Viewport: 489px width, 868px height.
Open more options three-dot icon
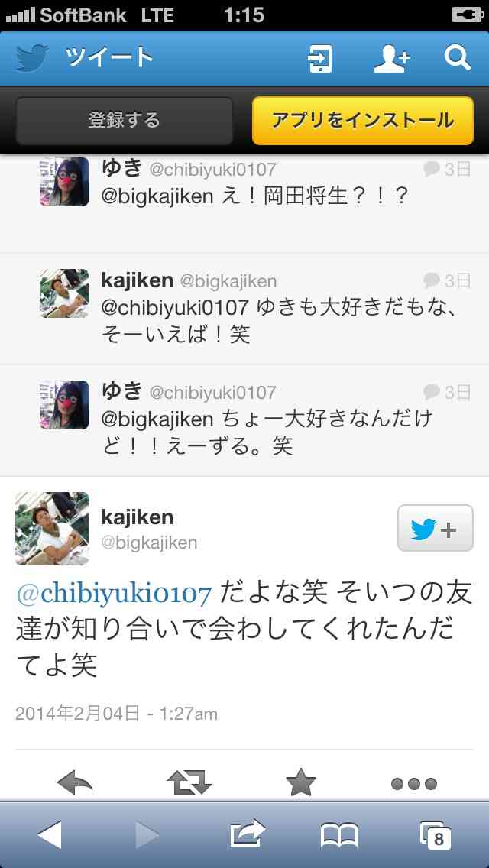tap(414, 784)
